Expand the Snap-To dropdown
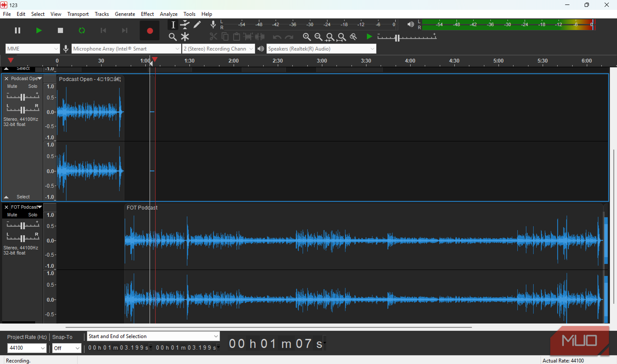617x364 pixels. point(66,348)
